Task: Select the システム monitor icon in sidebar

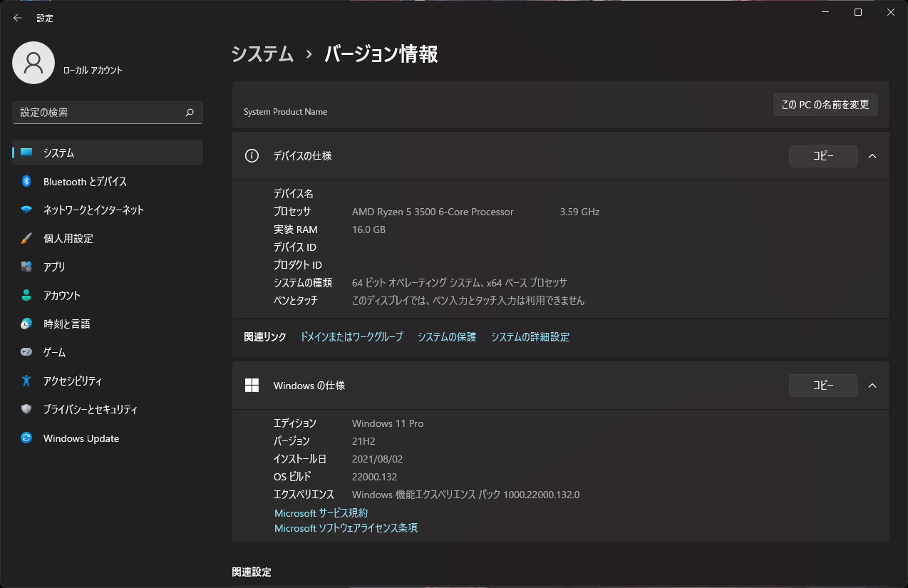Action: [26, 153]
